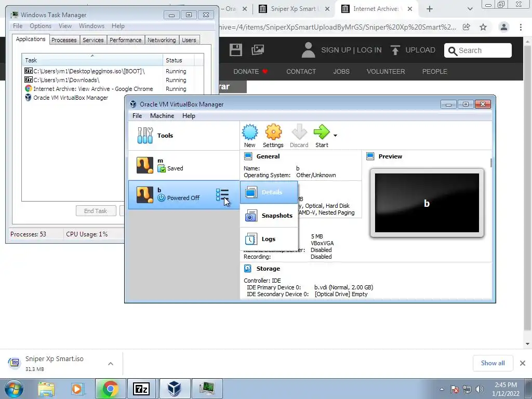The image size is (532, 399).
Task: Open VirtualBox Help menu
Action: 189,116
